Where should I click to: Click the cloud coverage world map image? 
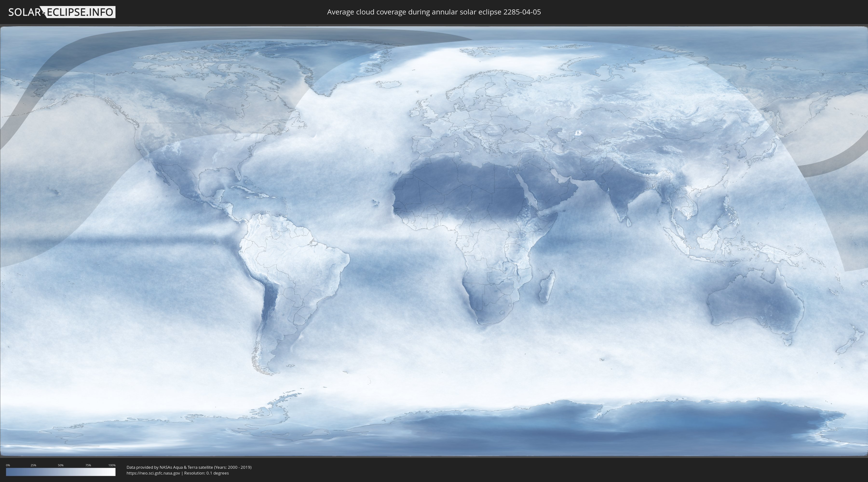tap(434, 241)
